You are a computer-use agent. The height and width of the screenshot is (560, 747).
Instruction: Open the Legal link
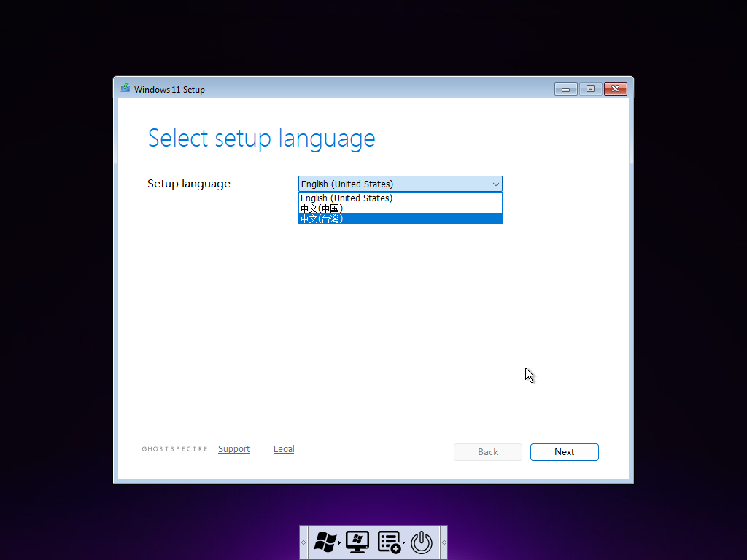point(284,449)
